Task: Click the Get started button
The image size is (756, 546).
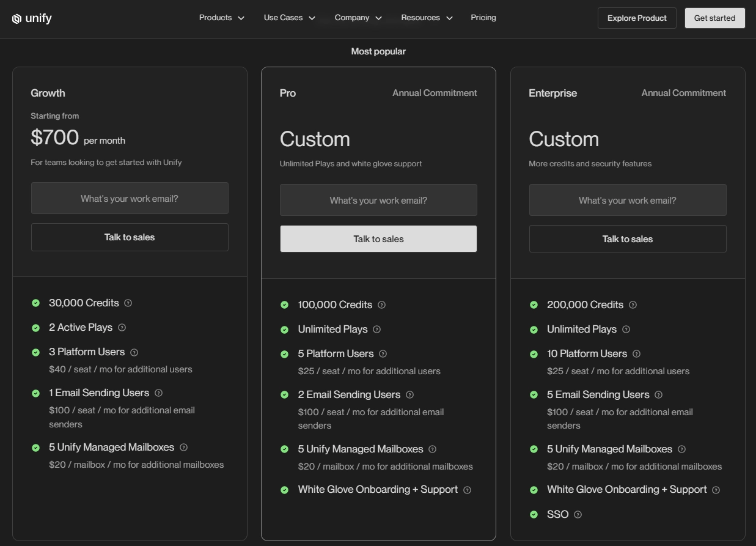Action: coord(714,18)
